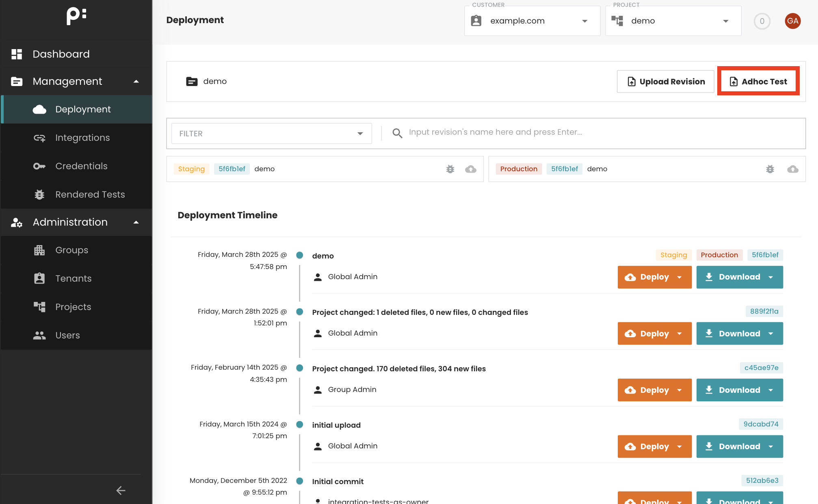Go to Rendered Tests in sidebar
Screen dimensions: 818x504
[90, 195]
